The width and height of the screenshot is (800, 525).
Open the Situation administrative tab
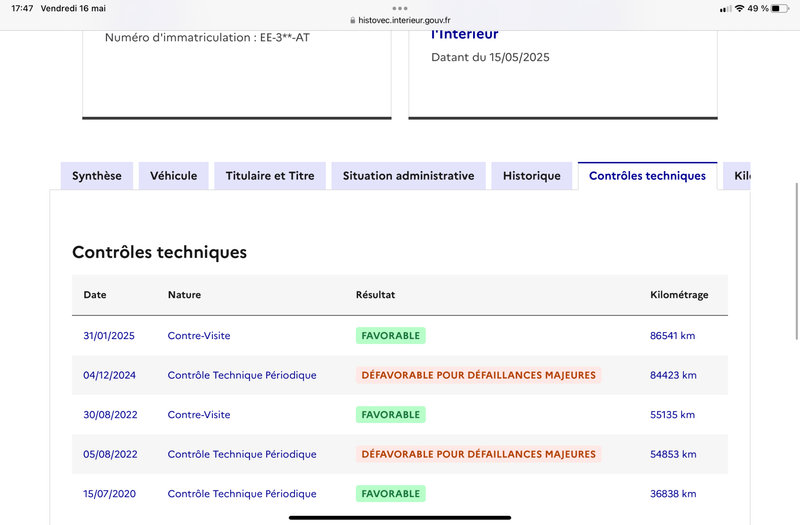pyautogui.click(x=408, y=176)
